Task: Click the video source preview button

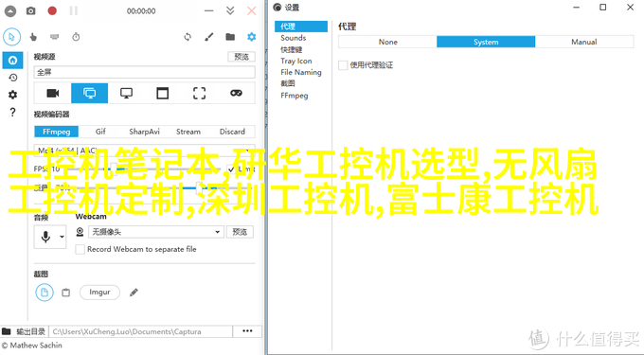Action: coord(241,57)
